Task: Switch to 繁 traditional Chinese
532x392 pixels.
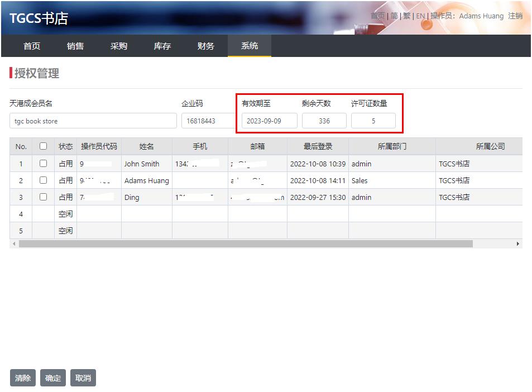Action: point(407,16)
